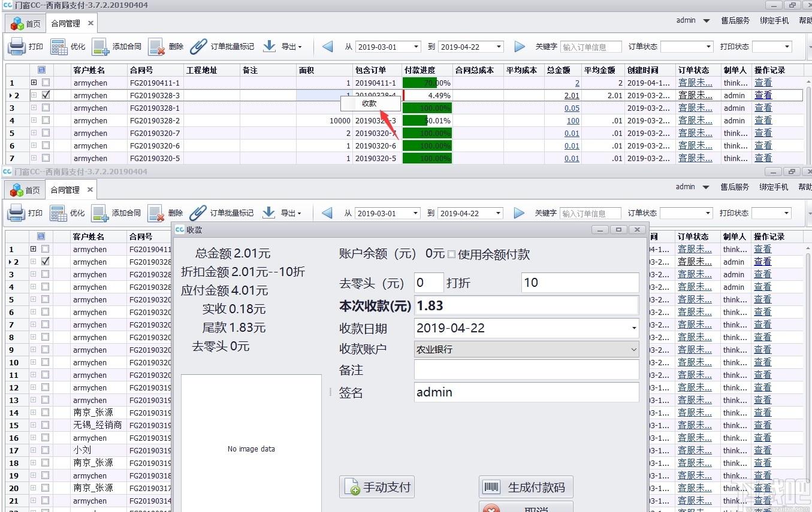Image resolution: width=812 pixels, height=512 pixels.
Task: Expand lower window row 1 with the plus sign
Action: coord(33,249)
